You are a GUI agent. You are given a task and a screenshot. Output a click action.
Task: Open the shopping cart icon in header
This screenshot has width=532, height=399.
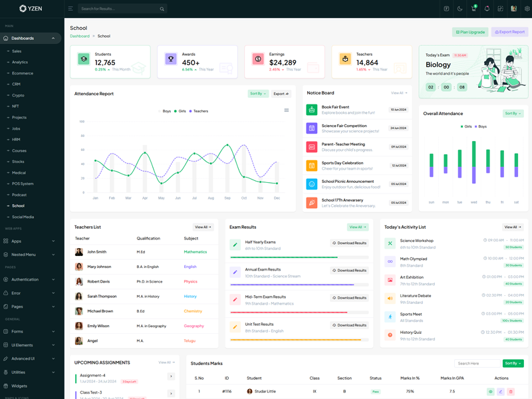click(473, 9)
